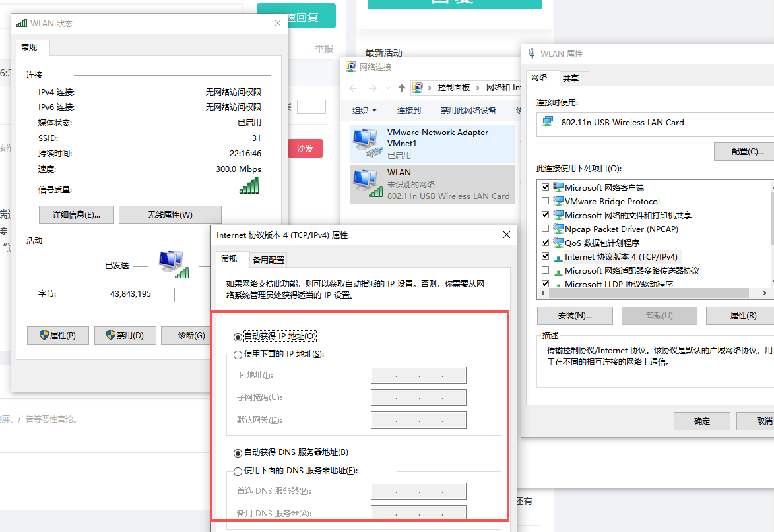
Task: Switch to the 备用配置 tab
Action: (x=269, y=260)
